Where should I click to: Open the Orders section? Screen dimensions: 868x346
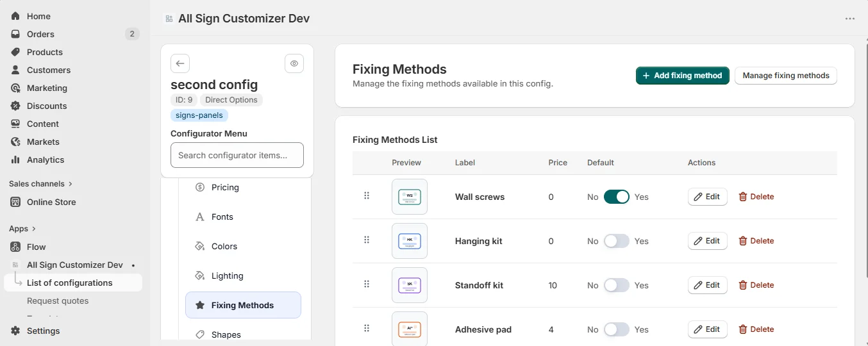click(x=40, y=34)
